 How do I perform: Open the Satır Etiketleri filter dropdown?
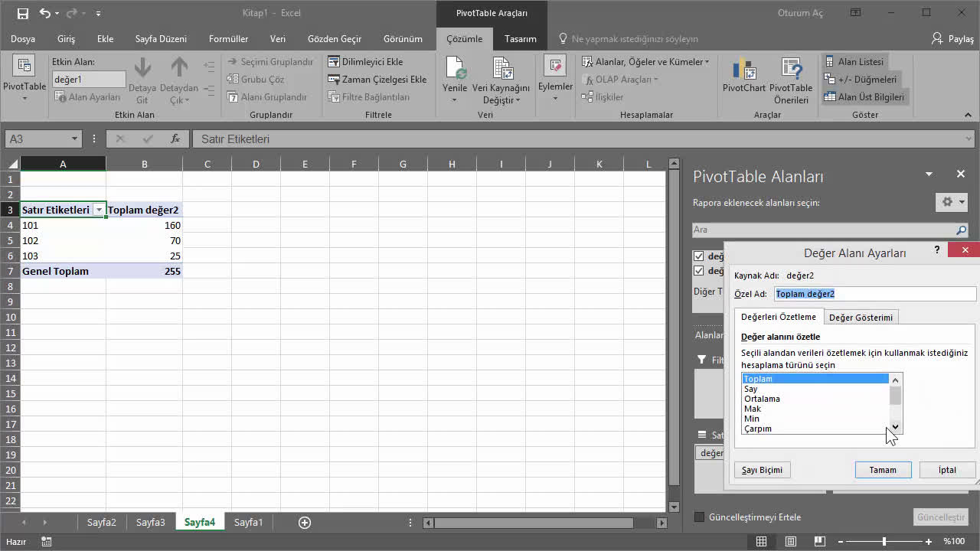pos(99,209)
